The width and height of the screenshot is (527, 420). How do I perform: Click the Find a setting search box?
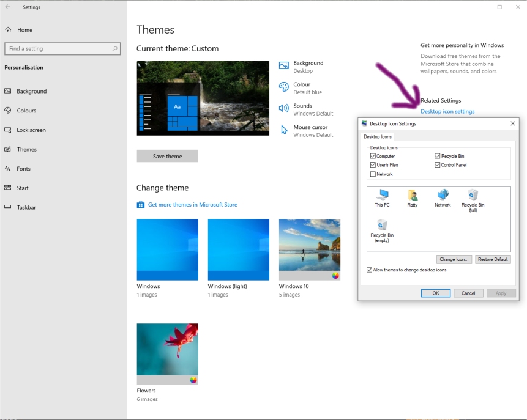coord(62,49)
